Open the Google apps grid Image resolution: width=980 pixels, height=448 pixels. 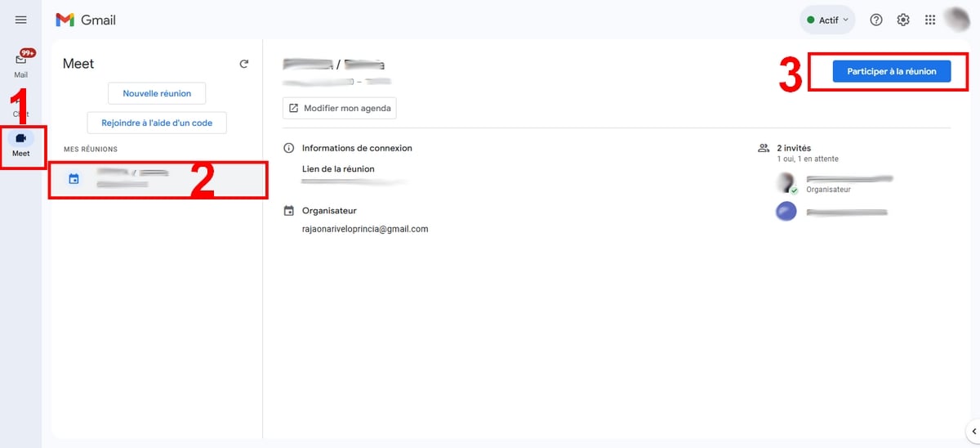(x=930, y=20)
